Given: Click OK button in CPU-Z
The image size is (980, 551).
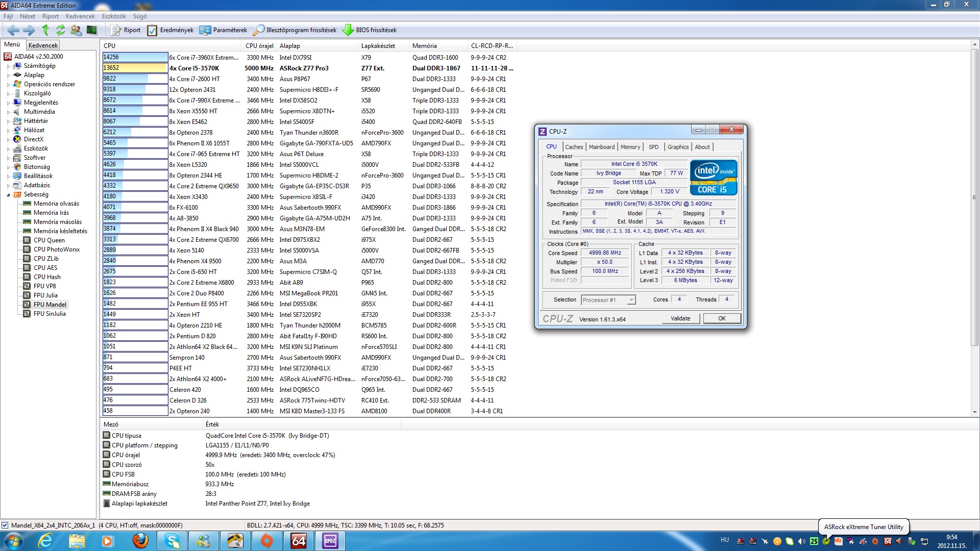Looking at the screenshot, I should click(x=722, y=318).
